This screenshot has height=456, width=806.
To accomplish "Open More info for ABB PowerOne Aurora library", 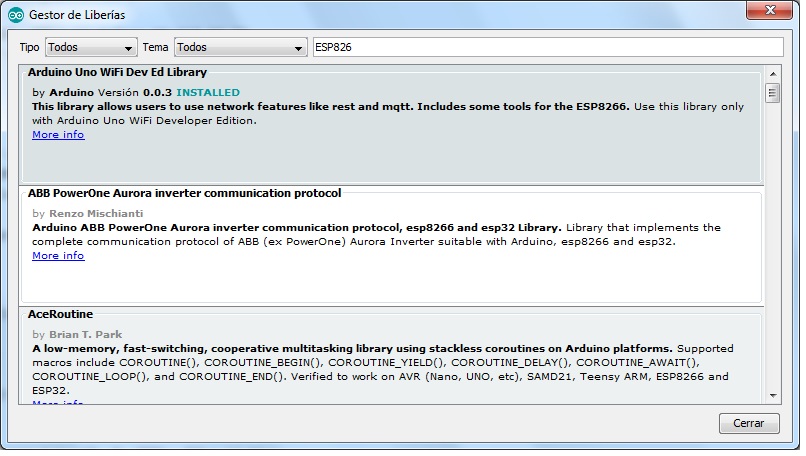I will pos(58,257).
